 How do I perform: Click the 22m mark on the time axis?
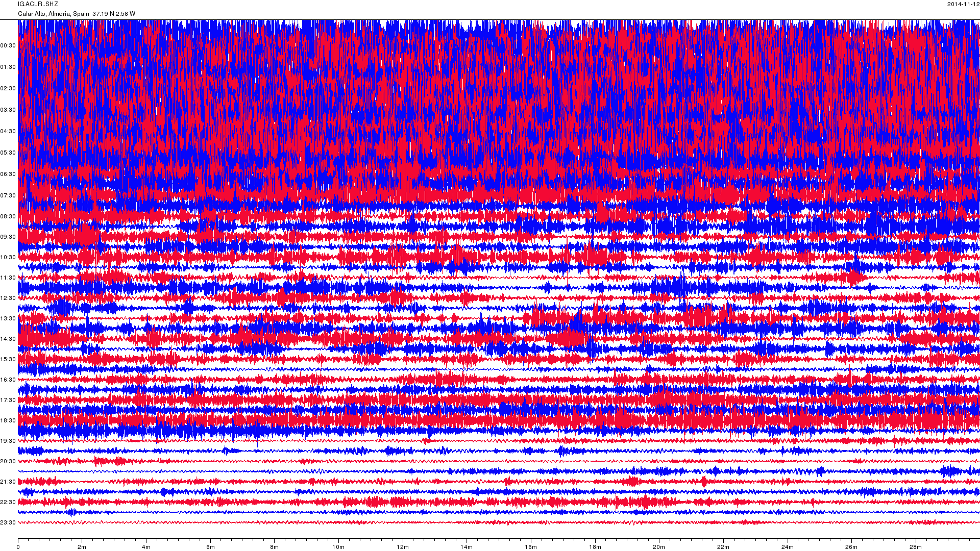coord(723,547)
